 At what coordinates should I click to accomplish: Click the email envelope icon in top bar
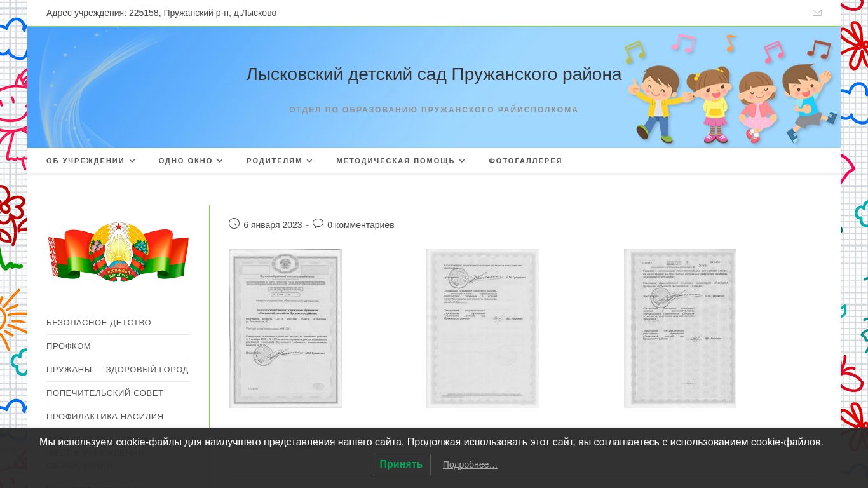pyautogui.click(x=817, y=13)
